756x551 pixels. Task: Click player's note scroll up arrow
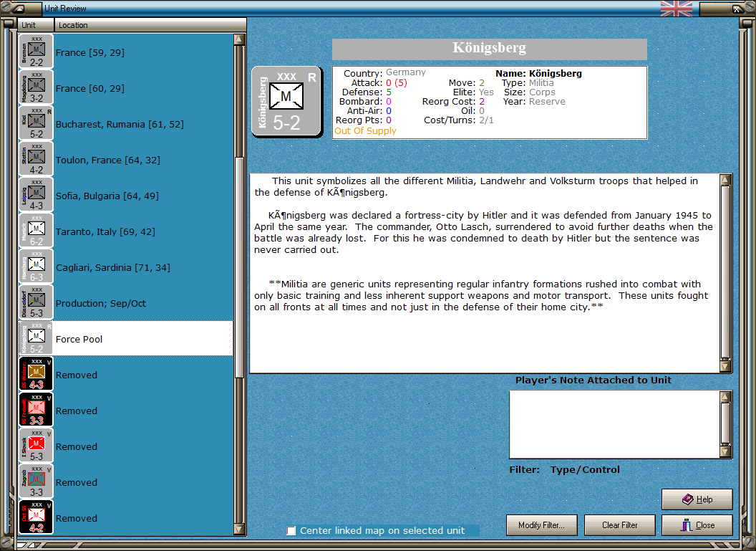click(726, 397)
